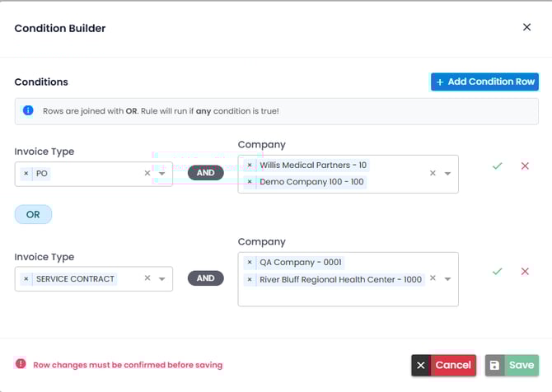
Task: Confirm first condition row with green checkmark
Action: [497, 166]
